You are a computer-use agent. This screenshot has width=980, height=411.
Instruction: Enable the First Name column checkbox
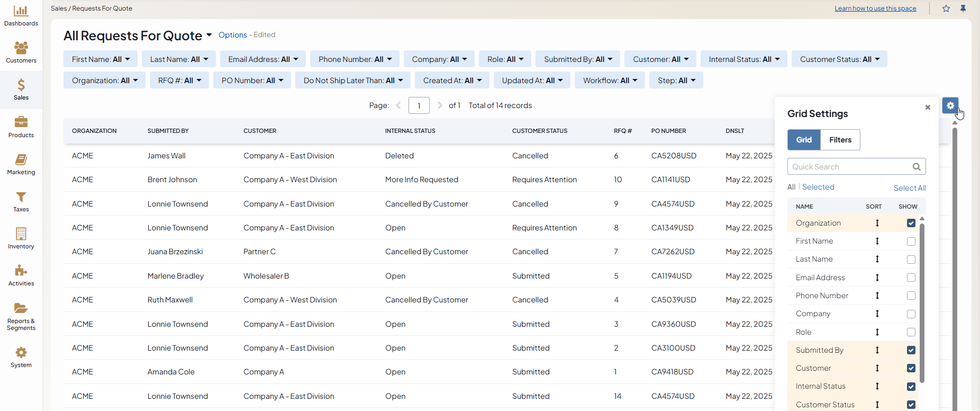pos(911,242)
